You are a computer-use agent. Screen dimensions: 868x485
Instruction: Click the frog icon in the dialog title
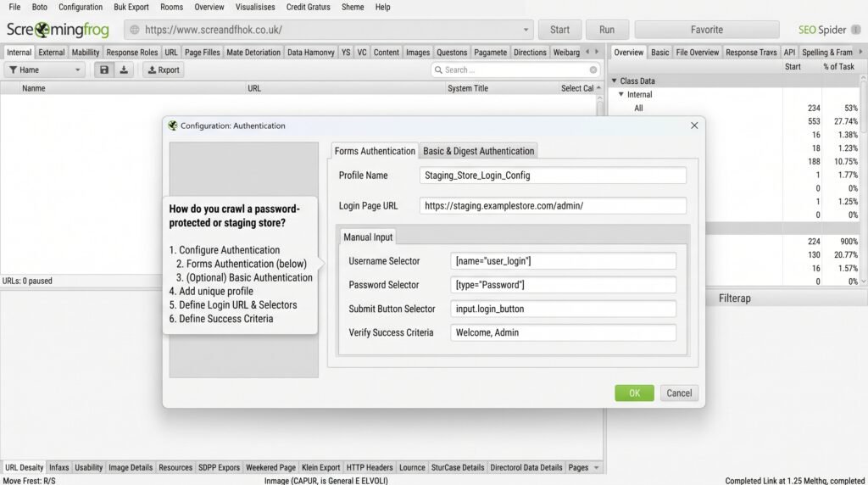tap(173, 125)
